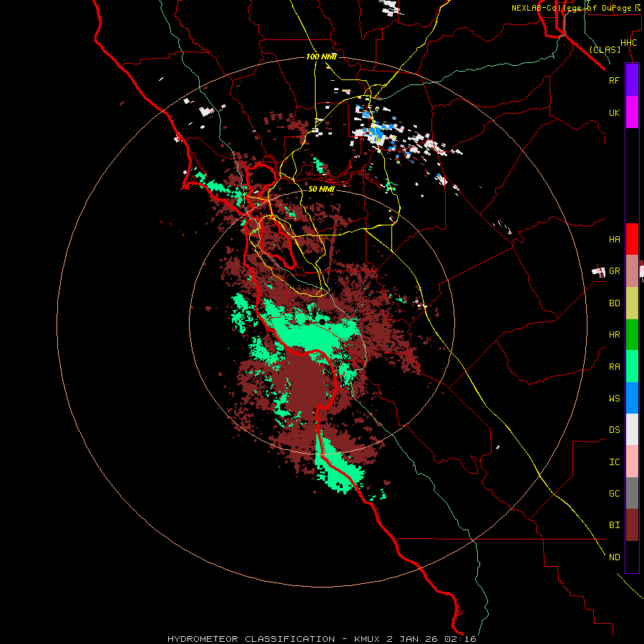The image size is (644, 644).
Task: Click the UK magenta legend swatch
Action: 632,112
